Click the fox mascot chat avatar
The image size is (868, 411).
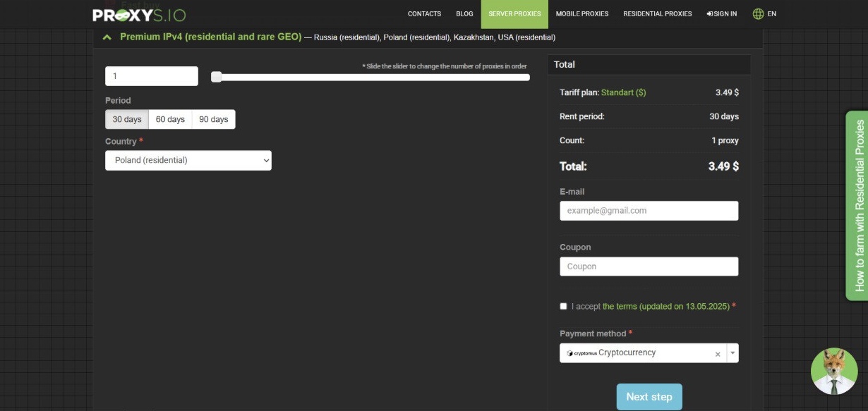pyautogui.click(x=834, y=371)
